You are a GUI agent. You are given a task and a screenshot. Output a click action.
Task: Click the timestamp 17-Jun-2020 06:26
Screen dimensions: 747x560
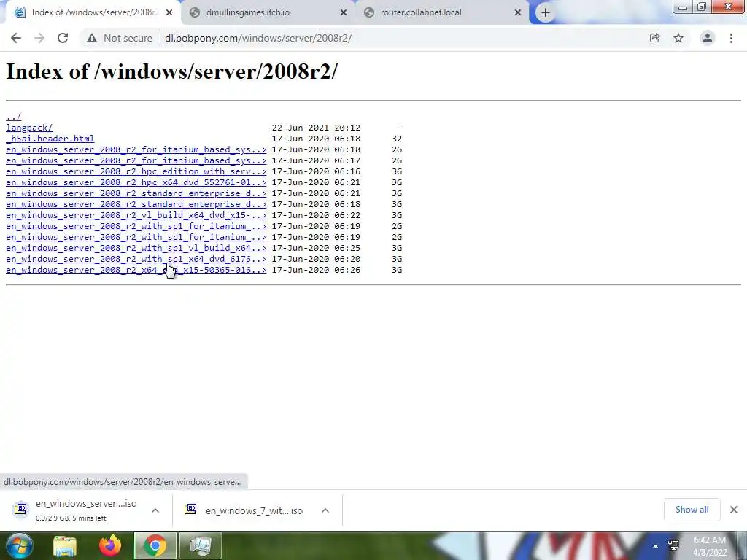point(316,270)
